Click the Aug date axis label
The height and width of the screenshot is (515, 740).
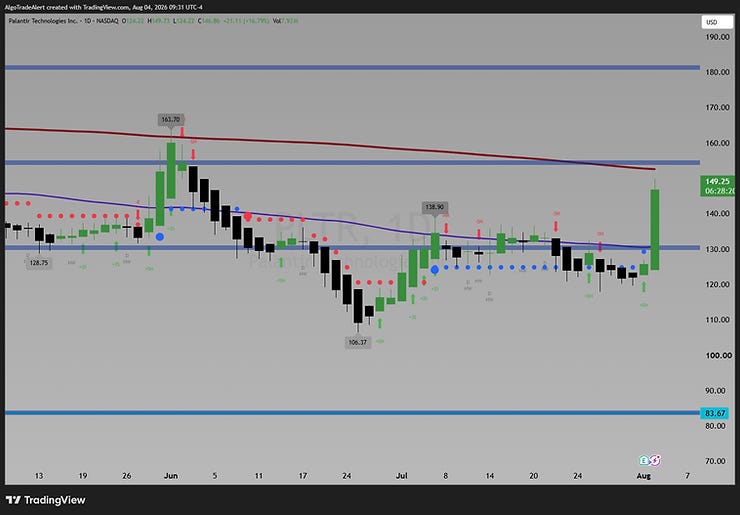point(644,476)
